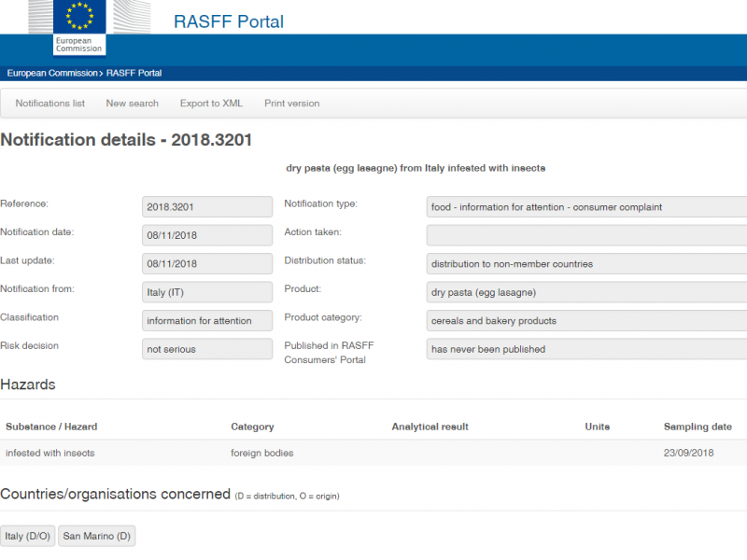Click the Product category field value
This screenshot has height=560, width=747.
(586, 320)
